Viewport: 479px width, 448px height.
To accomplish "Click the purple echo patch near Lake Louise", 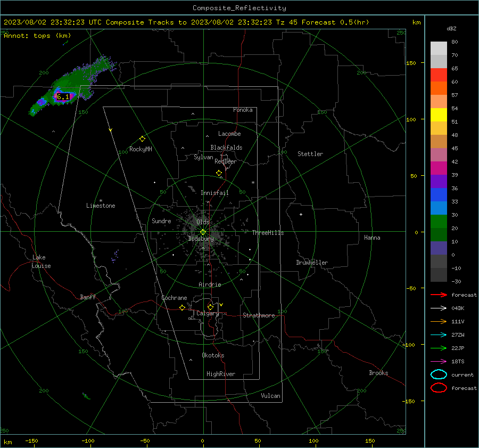I will (115, 256).
